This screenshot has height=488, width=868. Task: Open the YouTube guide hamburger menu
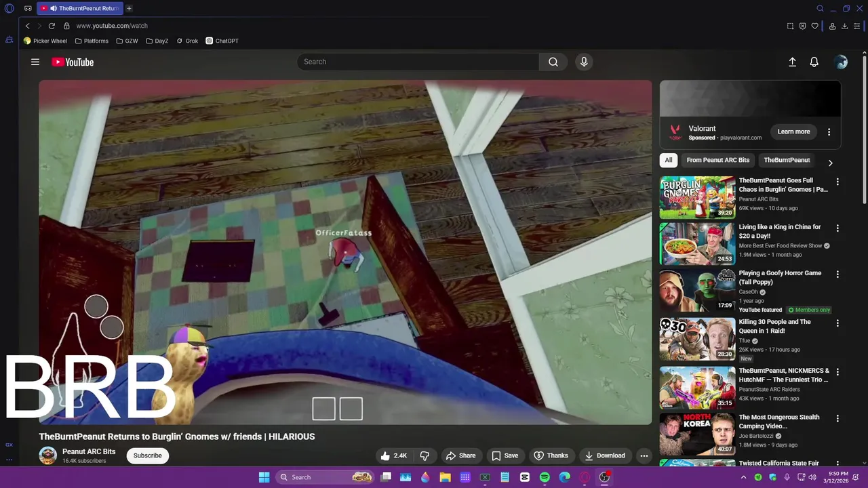coord(35,62)
